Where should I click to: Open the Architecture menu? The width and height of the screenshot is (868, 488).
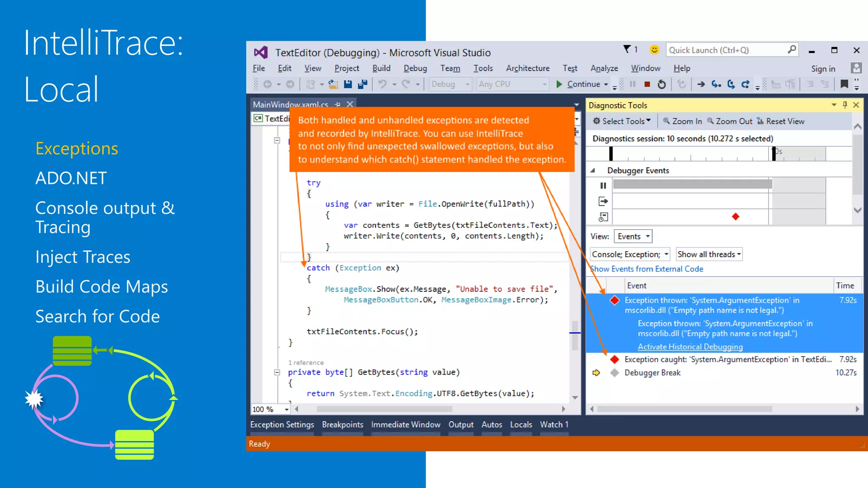coord(528,68)
